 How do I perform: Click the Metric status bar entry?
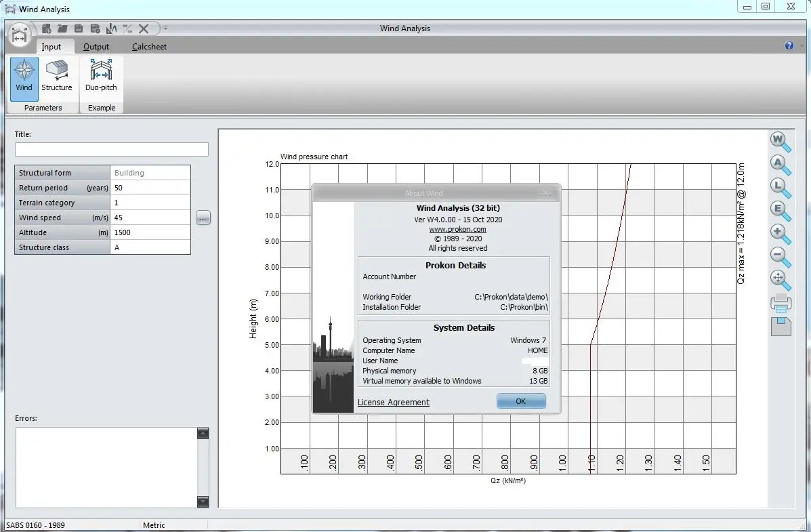154,525
